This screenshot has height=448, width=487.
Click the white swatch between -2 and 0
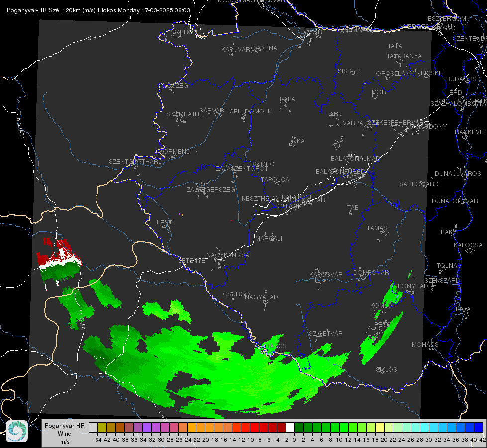[x=290, y=427]
